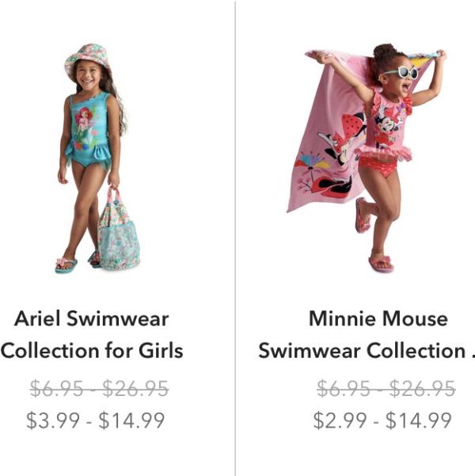Click the floral sun hat on Ariel model
Image resolution: width=475 pixels, height=476 pixels.
coord(86,59)
